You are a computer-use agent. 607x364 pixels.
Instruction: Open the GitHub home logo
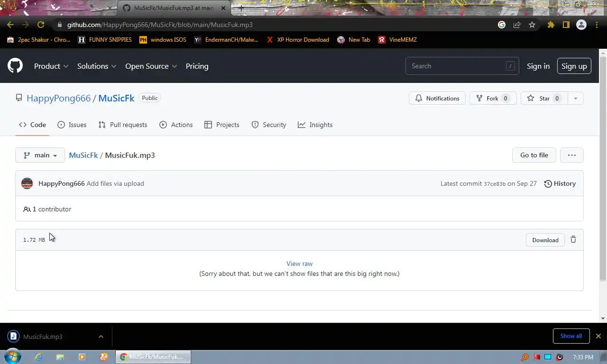point(15,66)
